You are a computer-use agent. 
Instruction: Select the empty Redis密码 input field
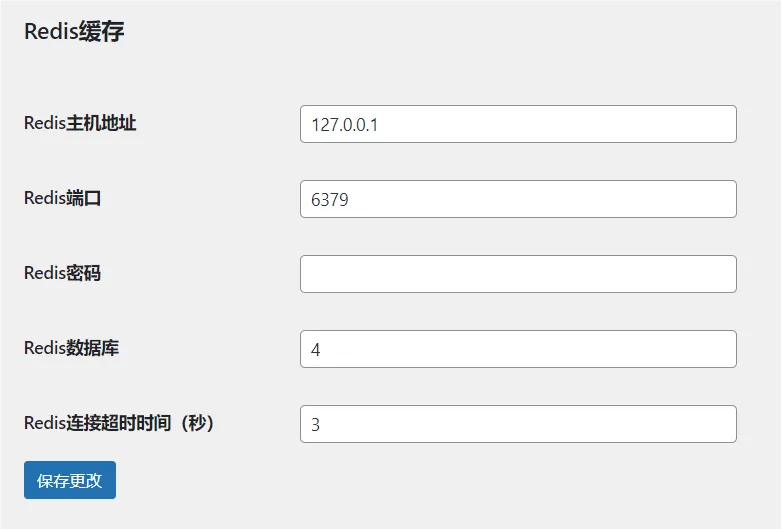click(x=518, y=274)
